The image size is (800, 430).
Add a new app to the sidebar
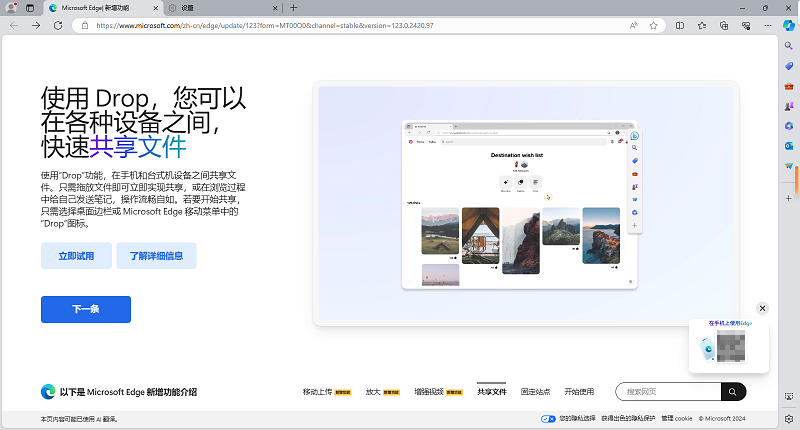click(789, 198)
